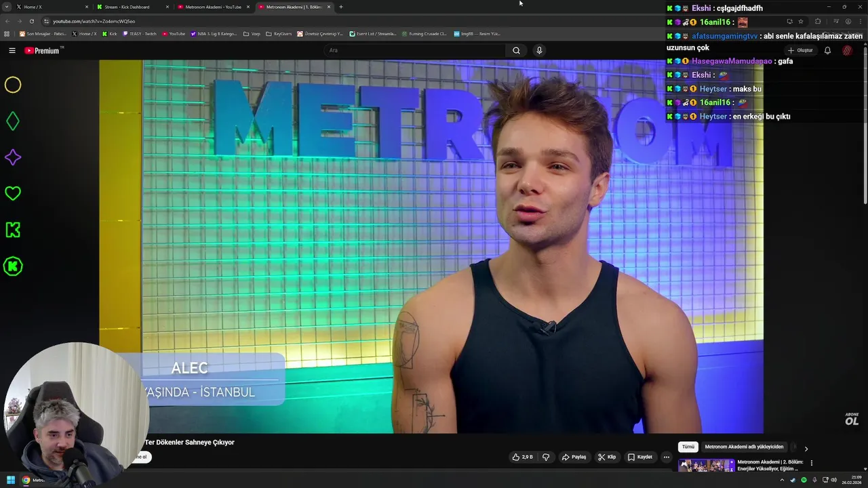Open Metronom Akademi | 2. Bölüm video title
Viewport: 868px width, 488px height.
[x=770, y=465]
